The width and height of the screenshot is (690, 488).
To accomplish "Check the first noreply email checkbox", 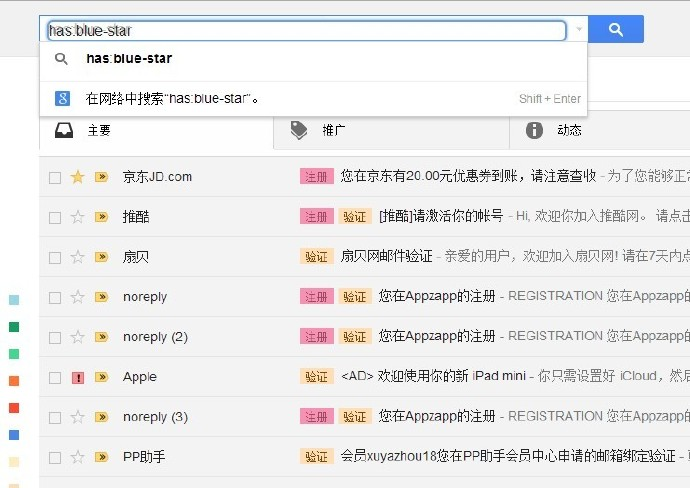I will coord(55,298).
